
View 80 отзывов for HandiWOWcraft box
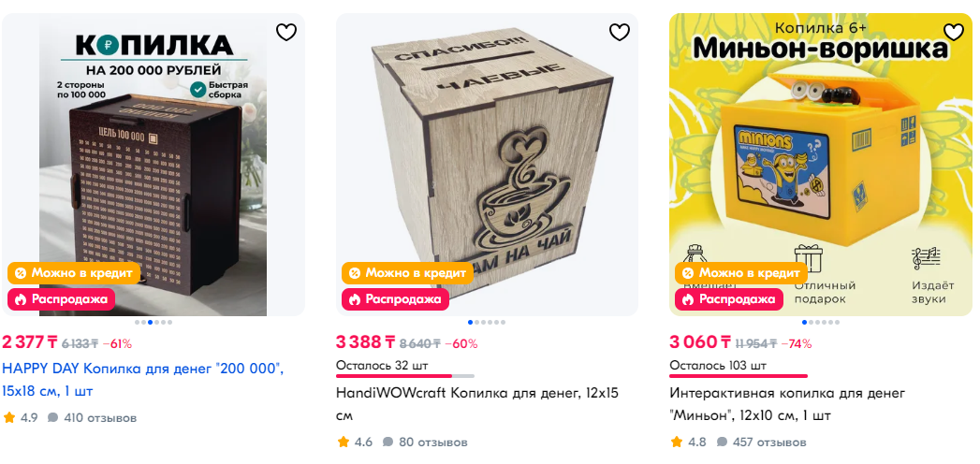425,442
